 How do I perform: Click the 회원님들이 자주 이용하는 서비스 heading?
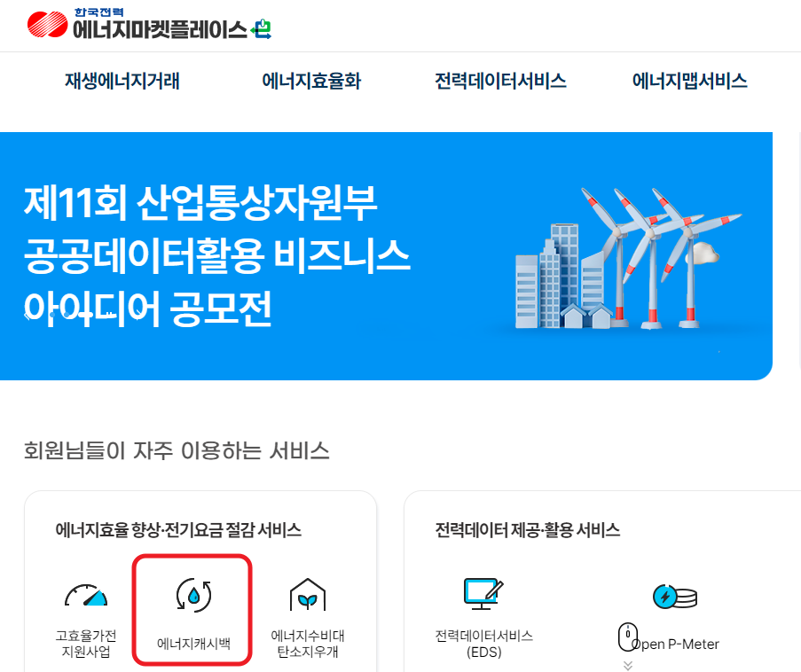point(177,450)
